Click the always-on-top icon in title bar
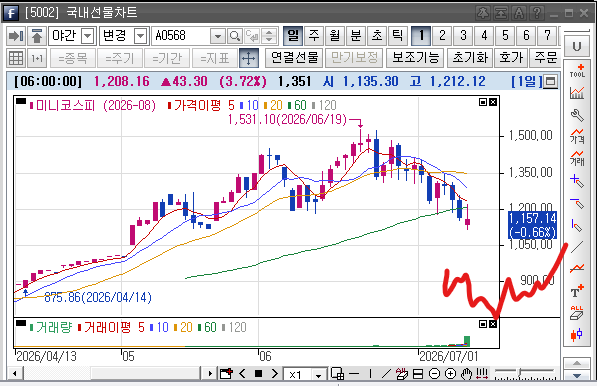The image size is (597, 386). 501,13
